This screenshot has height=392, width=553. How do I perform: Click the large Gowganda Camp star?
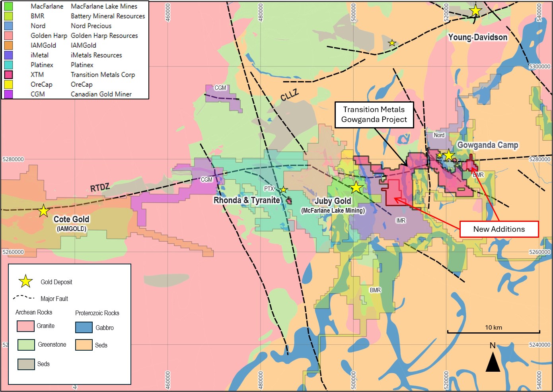coord(449,155)
